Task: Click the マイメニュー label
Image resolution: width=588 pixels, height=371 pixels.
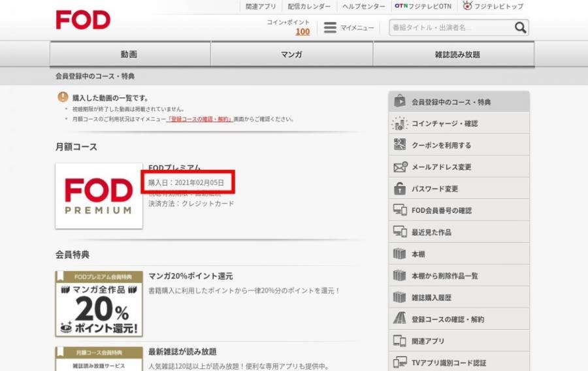Action: tap(357, 27)
